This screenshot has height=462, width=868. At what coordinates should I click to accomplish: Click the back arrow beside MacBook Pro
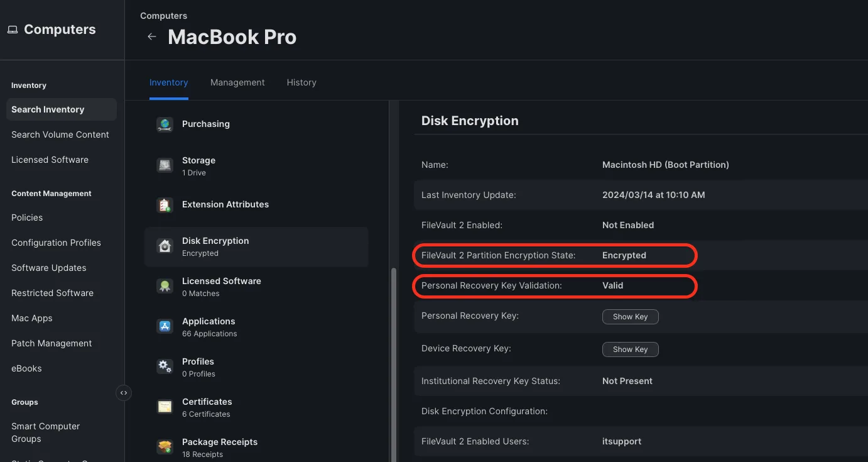point(151,37)
